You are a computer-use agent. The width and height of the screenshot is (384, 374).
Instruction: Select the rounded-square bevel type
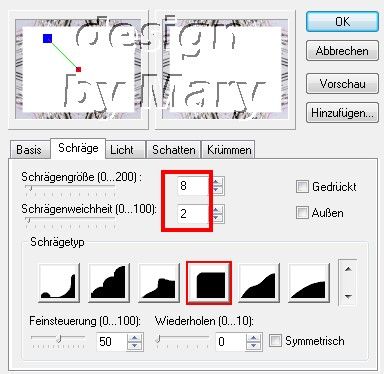(x=209, y=283)
